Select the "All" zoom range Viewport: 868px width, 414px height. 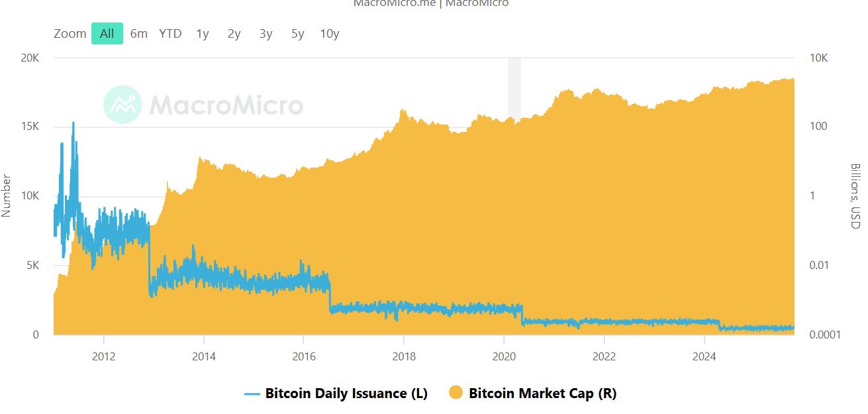[x=107, y=33]
